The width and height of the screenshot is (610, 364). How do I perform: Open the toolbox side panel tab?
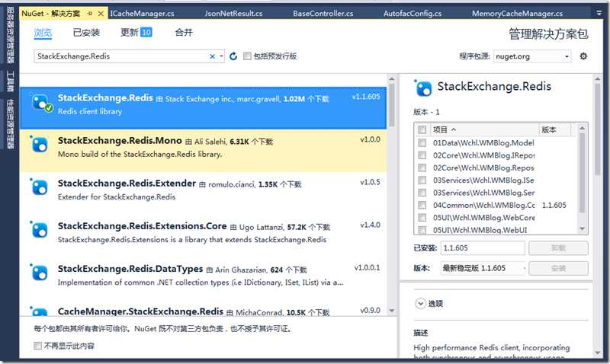click(10, 81)
